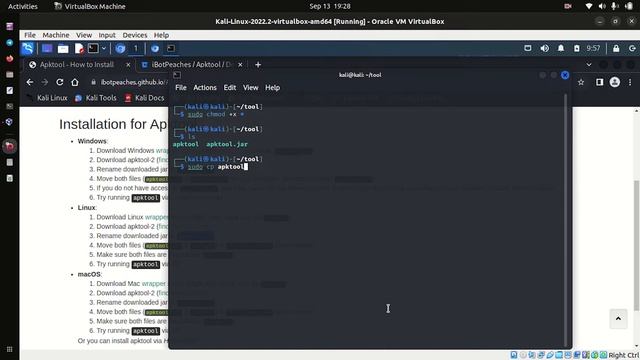The width and height of the screenshot is (640, 360).
Task: Switch to the iBotPeaches / Apktool tab
Action: tap(191, 64)
